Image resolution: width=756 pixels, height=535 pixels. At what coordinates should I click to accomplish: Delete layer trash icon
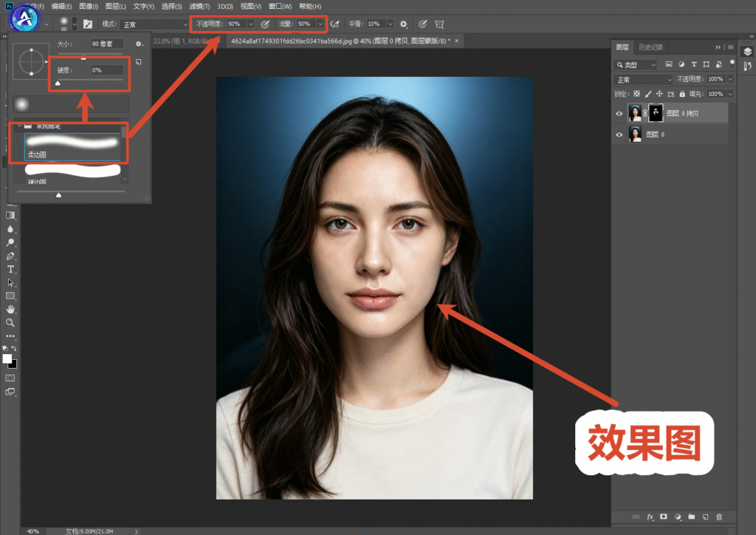pyautogui.click(x=719, y=517)
